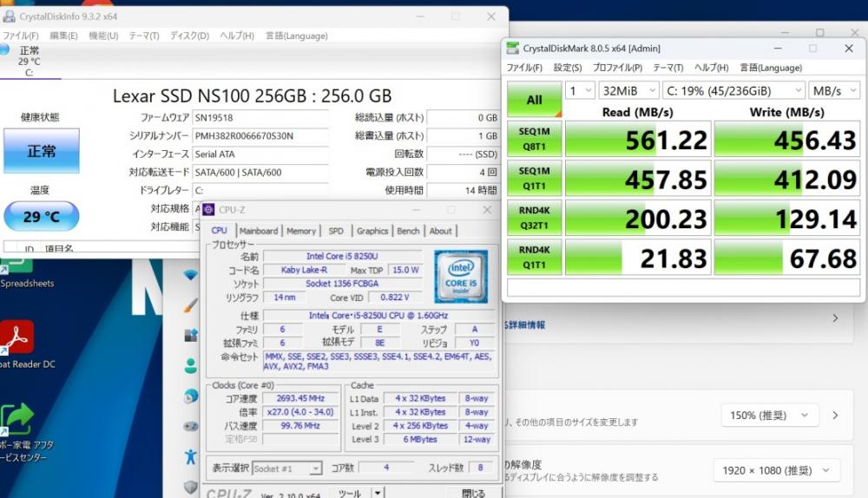Open CrystalDiskMark 設定(S) menu
The image size is (868, 498).
pyautogui.click(x=568, y=68)
